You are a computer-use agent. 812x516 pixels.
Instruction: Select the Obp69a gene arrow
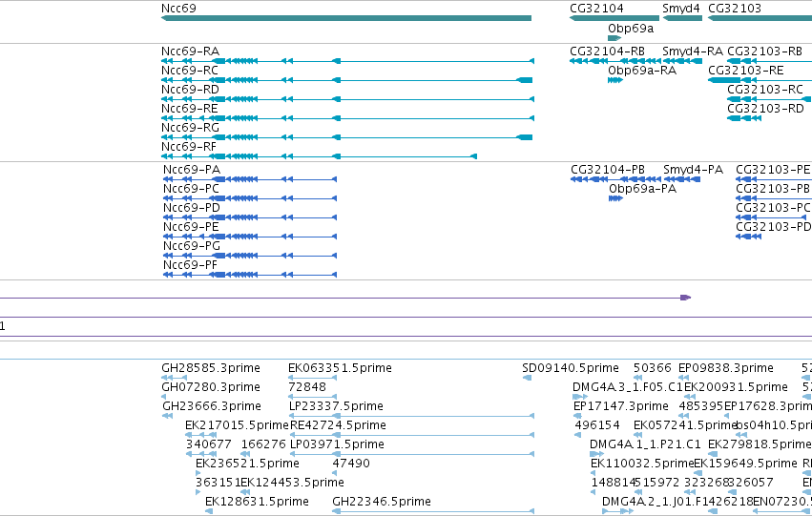[614, 38]
